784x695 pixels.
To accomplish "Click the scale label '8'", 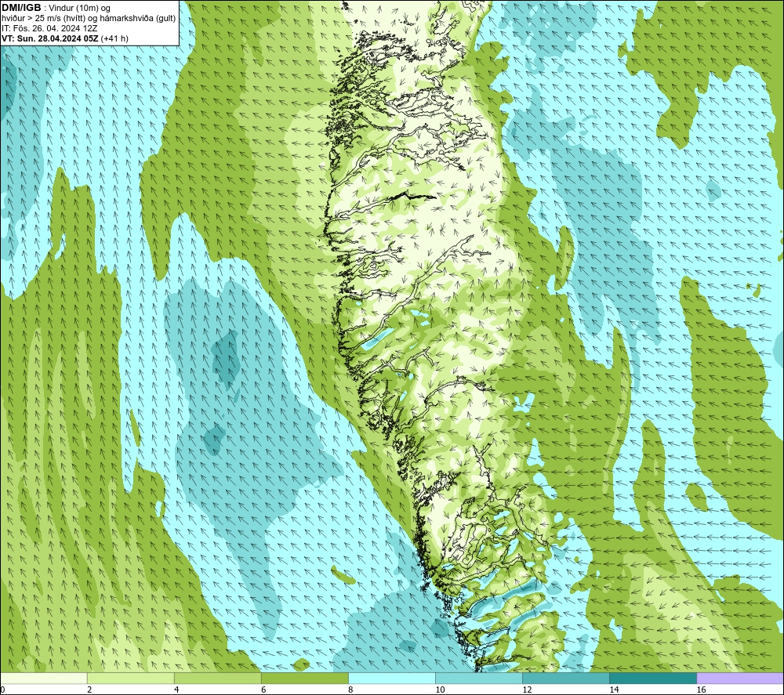I will click(350, 690).
